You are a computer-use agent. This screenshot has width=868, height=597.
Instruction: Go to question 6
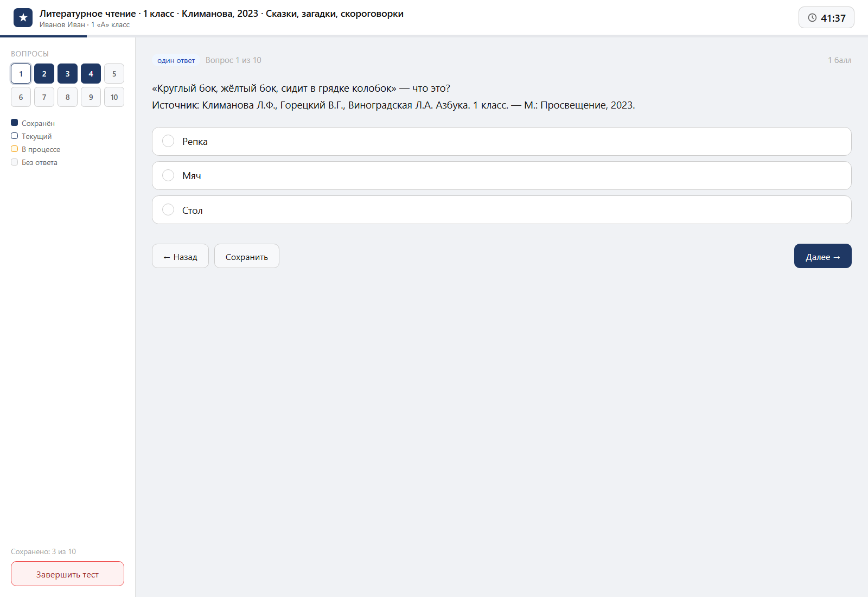tap(21, 97)
